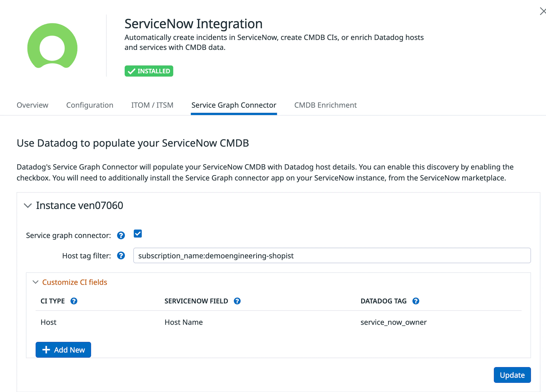Click the Host cell under CI TYPE
Viewport: 546px width, 392px height.
[x=48, y=322]
